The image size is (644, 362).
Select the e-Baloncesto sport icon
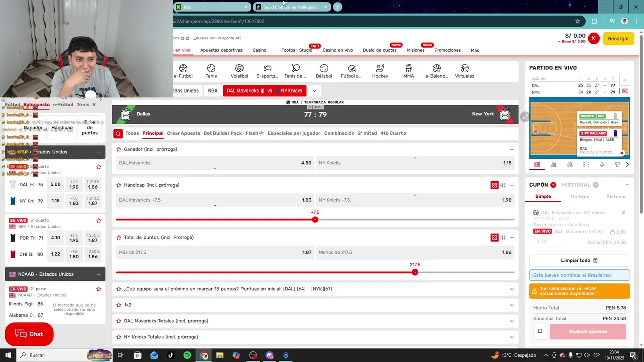click(437, 68)
